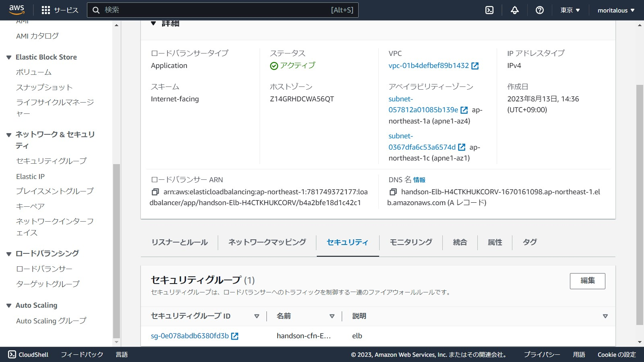Open Language selector in footer

(122, 354)
